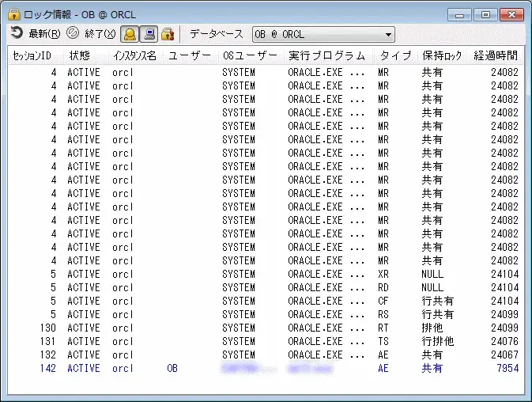Click the ユーザー column header
This screenshot has height=402, width=532.
tap(190, 56)
